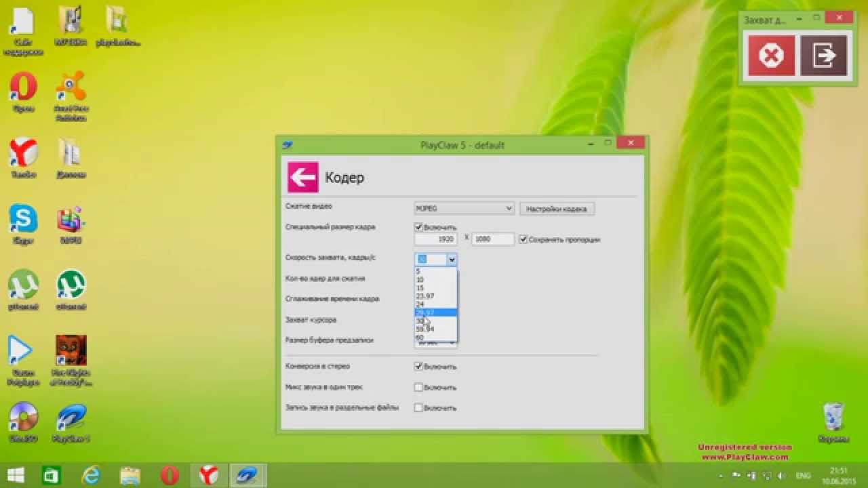868x488 pixels.
Task: Select 10 in the frame rate list
Action: click(x=436, y=280)
